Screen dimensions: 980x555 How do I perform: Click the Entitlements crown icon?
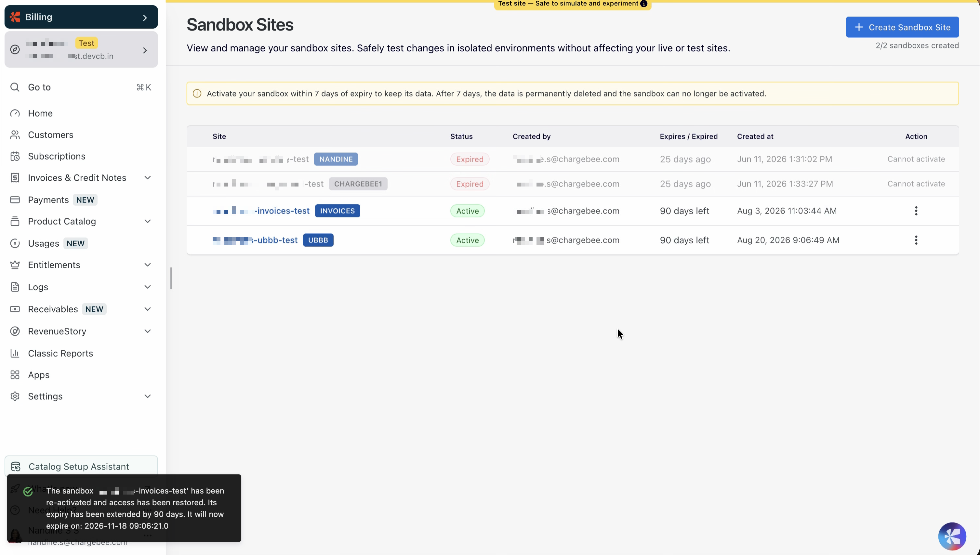pyautogui.click(x=15, y=265)
